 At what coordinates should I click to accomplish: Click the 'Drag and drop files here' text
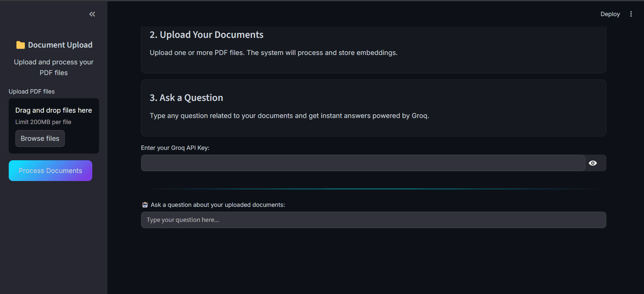tap(54, 110)
